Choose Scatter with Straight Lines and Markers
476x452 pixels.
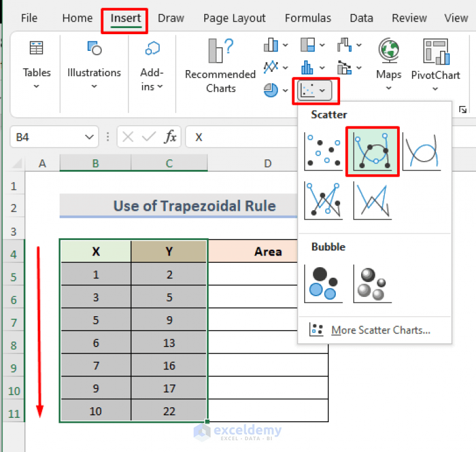[323, 200]
